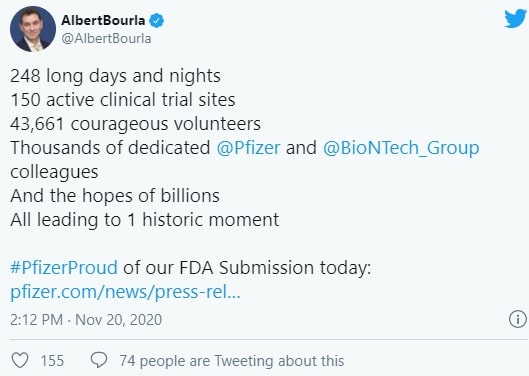Click the heart like icon
The width and height of the screenshot is (529, 376).
click(20, 360)
